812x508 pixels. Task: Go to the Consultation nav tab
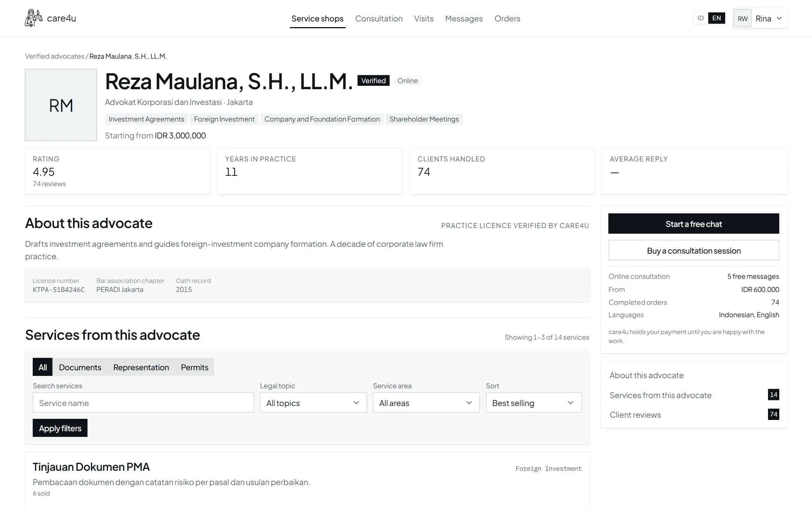[379, 18]
